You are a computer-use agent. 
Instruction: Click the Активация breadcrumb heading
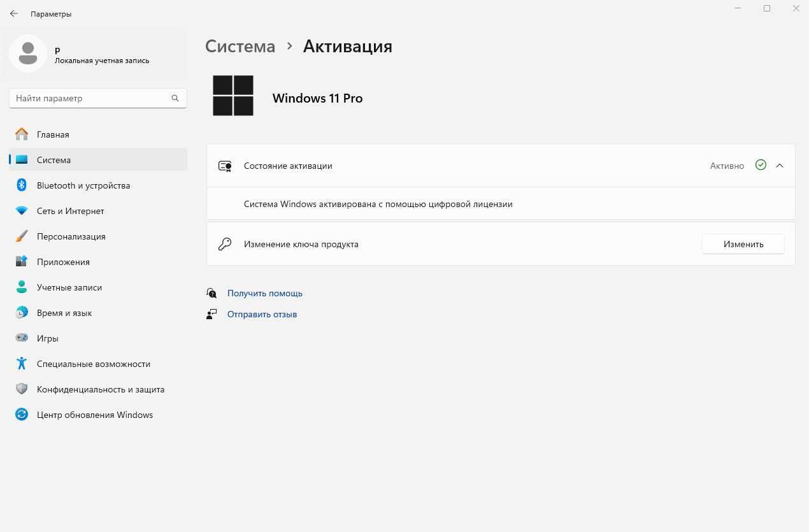pos(348,47)
